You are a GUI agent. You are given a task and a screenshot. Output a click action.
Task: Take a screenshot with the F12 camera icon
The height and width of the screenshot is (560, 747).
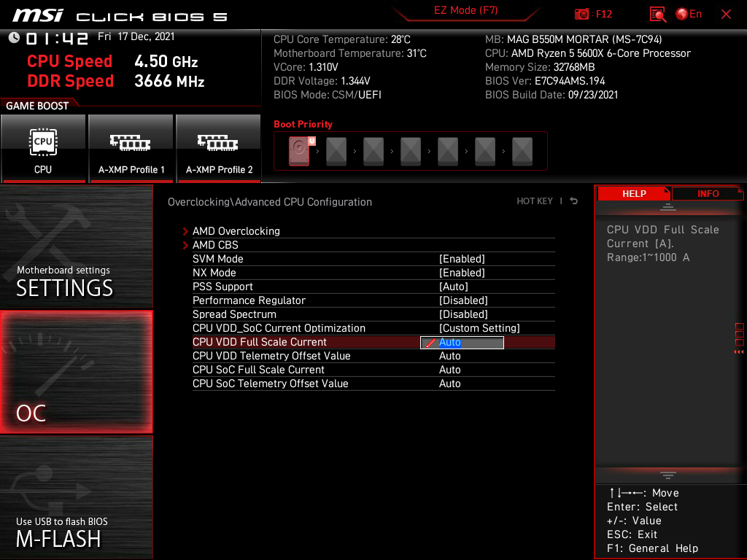click(581, 15)
